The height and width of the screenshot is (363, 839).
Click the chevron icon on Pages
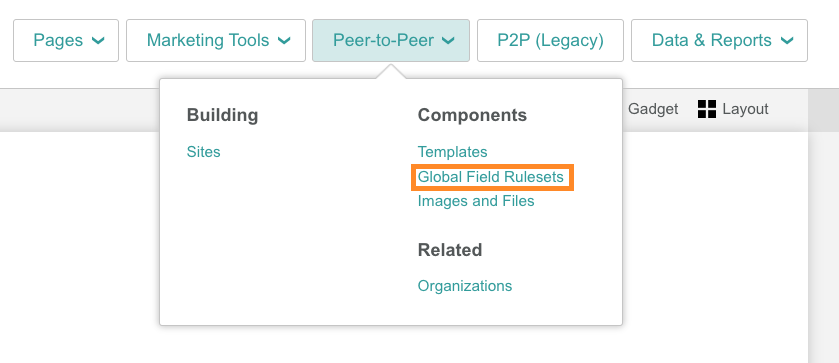point(98,41)
